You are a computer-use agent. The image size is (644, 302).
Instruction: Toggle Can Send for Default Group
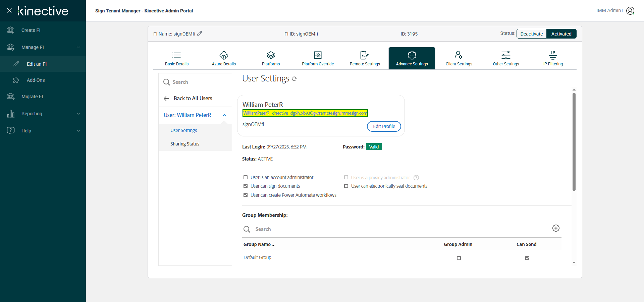tap(527, 258)
